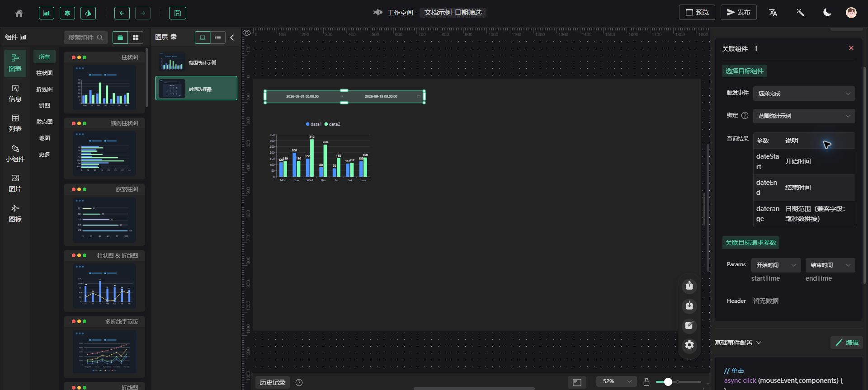Click the magic wand icon

(800, 13)
